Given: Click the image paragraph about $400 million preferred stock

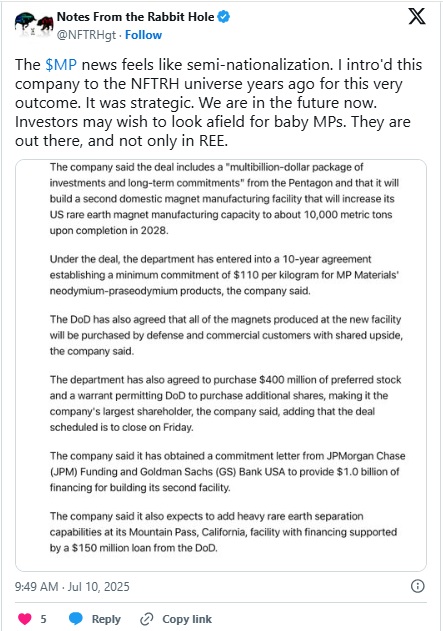Looking at the screenshot, I should (225, 403).
